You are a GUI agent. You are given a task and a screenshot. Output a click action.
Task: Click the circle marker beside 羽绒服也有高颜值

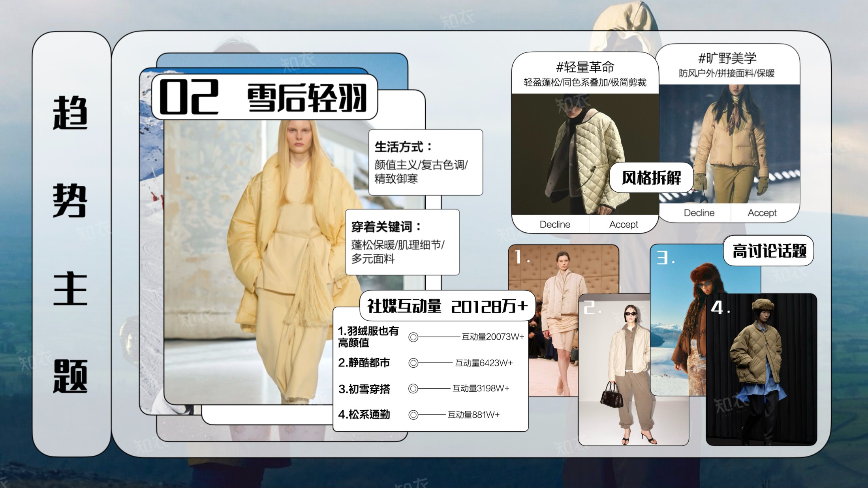click(413, 337)
